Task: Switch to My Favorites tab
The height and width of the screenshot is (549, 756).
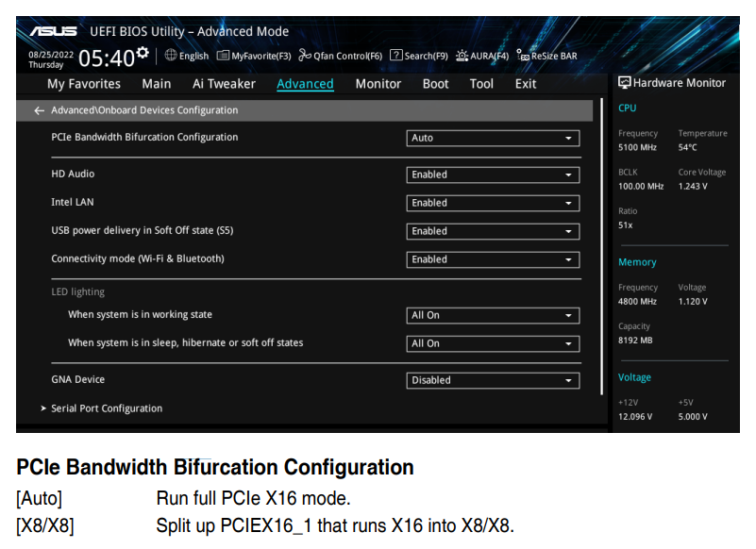Action: pos(84,84)
